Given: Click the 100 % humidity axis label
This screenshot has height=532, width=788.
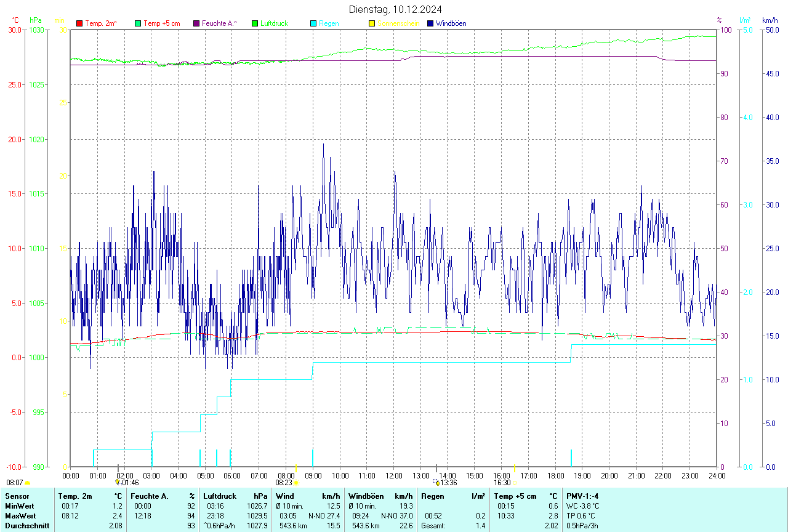Looking at the screenshot, I should click(725, 30).
